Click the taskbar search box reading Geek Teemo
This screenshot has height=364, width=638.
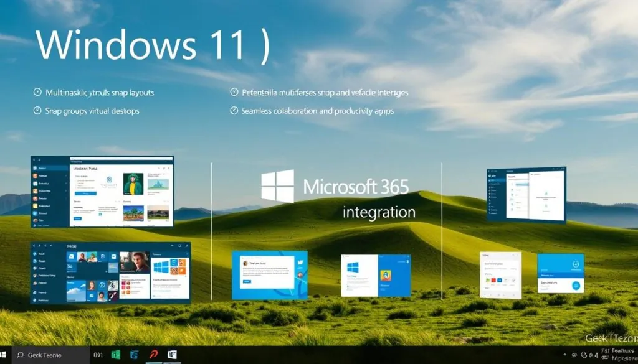50,355
